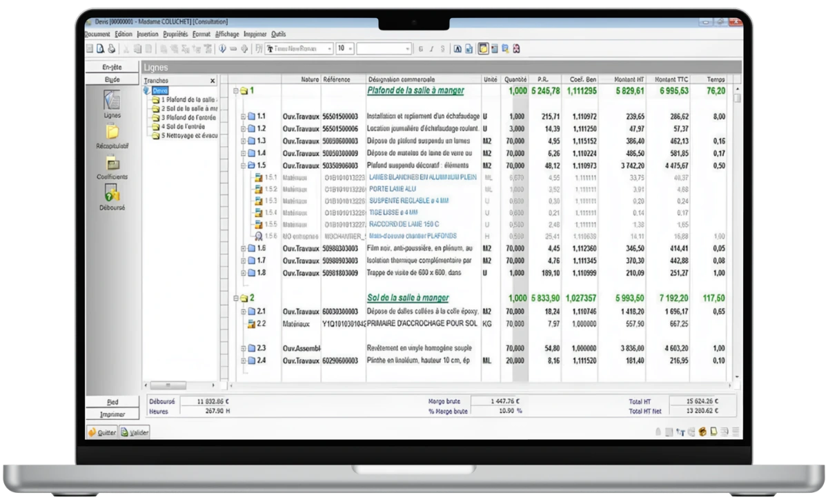Image resolution: width=828 pixels, height=504 pixels.
Task: Open the Propriétés menu
Action: tap(175, 34)
